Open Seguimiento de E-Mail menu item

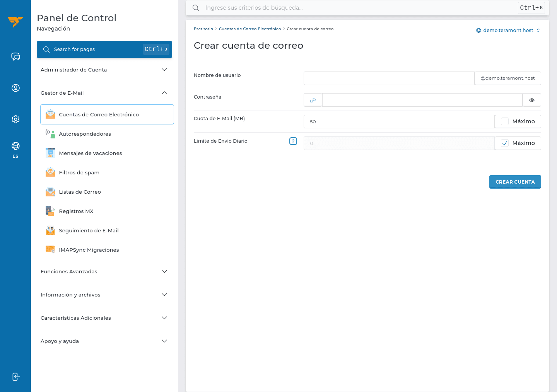(107, 230)
